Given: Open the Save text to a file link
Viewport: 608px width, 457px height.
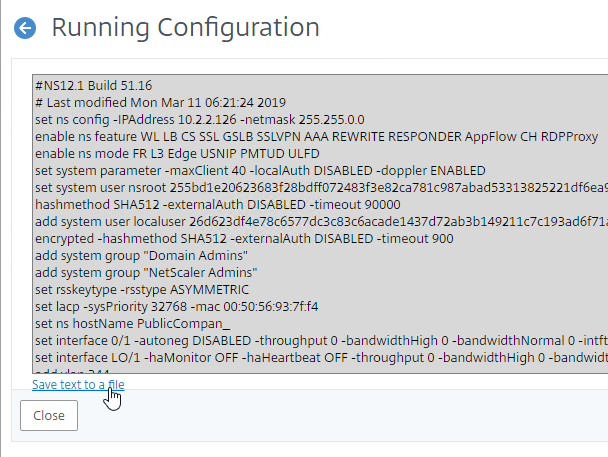Looking at the screenshot, I should point(78,385).
